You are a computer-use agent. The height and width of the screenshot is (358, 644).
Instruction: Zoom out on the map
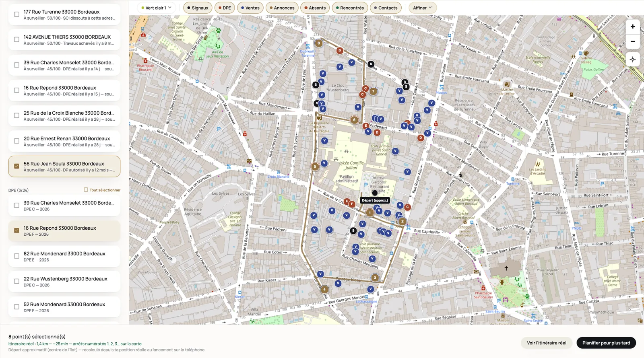633,41
